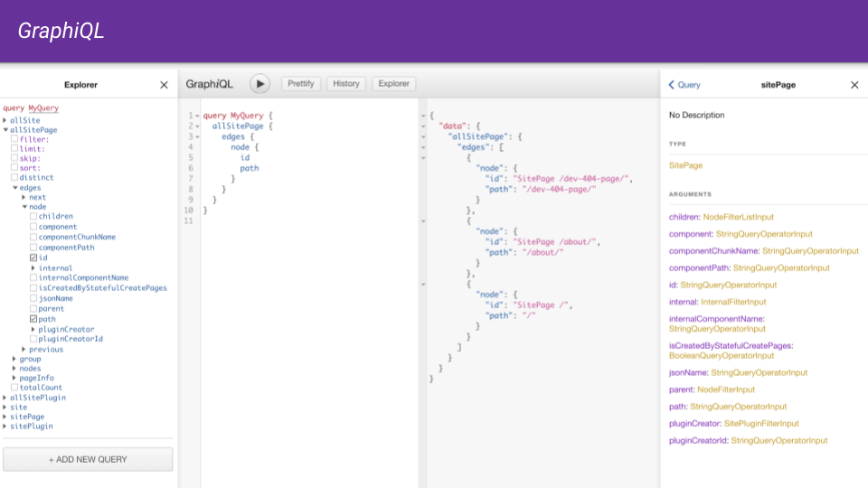Open NodeFilterListInput type for children
868x488 pixels.
pyautogui.click(x=739, y=217)
